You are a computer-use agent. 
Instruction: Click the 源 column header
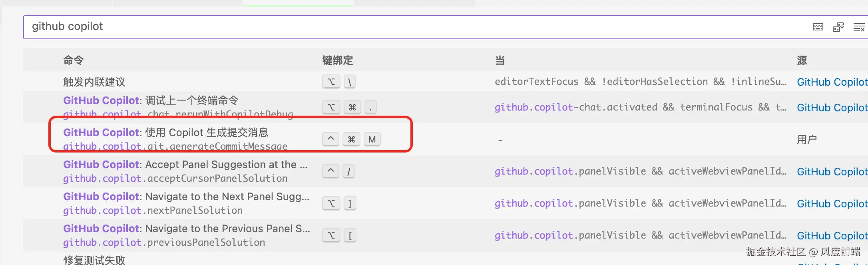click(x=802, y=60)
